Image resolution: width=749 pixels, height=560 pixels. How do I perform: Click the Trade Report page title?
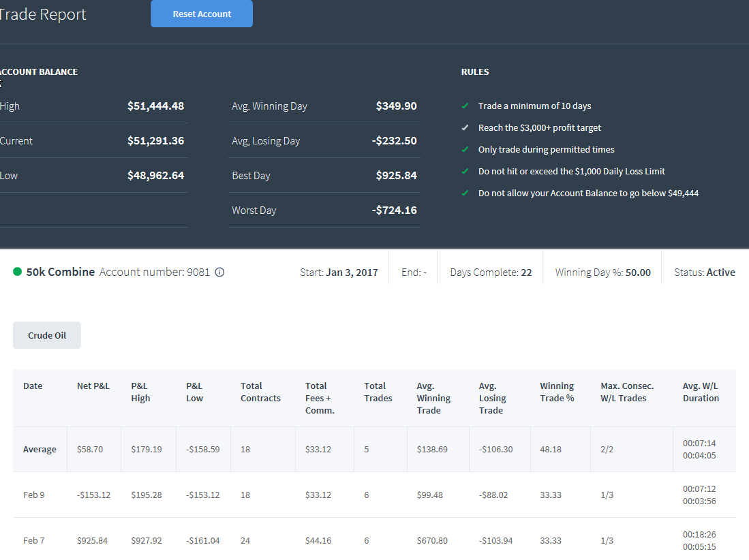pyautogui.click(x=42, y=14)
